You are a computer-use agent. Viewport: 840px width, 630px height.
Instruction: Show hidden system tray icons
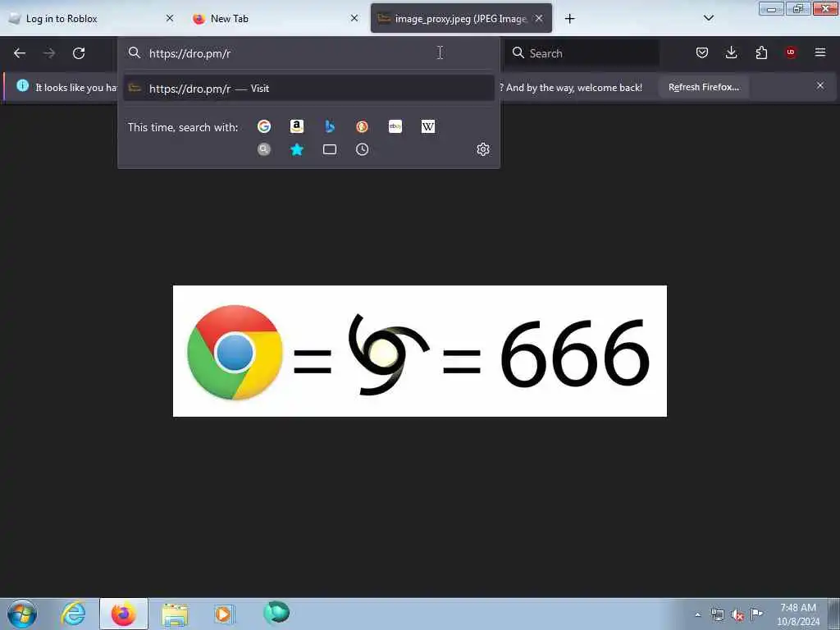(x=697, y=615)
